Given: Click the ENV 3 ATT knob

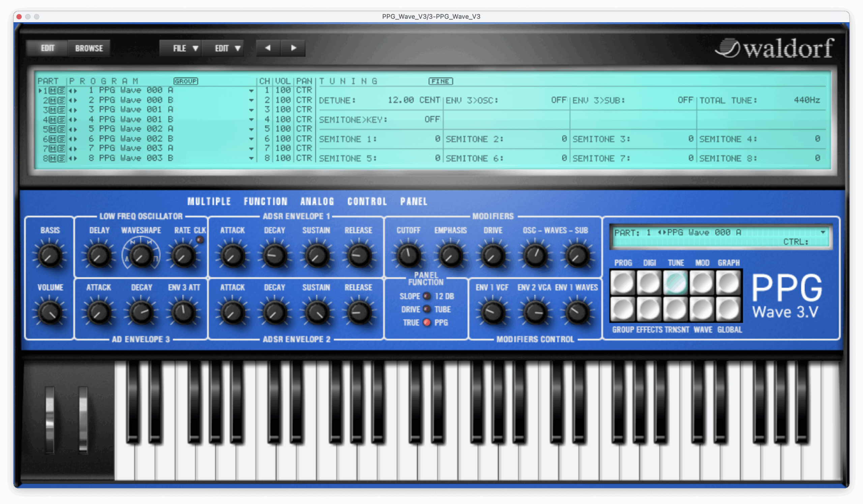Looking at the screenshot, I should pos(183,312).
